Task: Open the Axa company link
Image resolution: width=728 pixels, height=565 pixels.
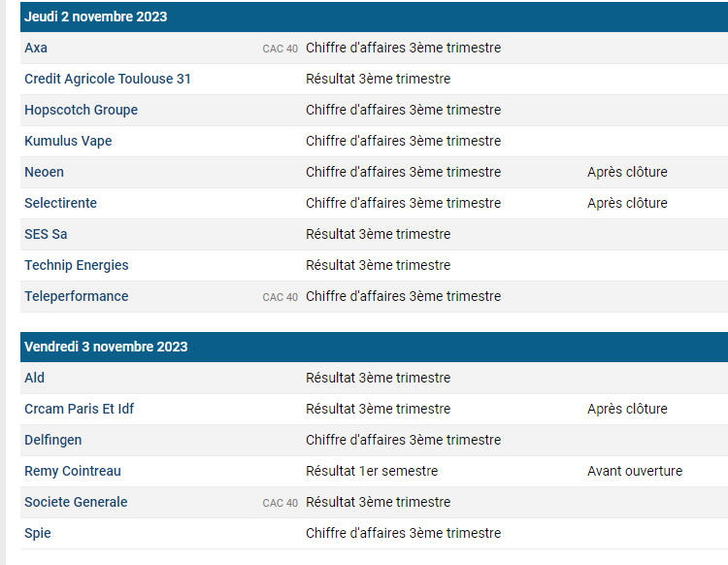Action: coord(36,48)
